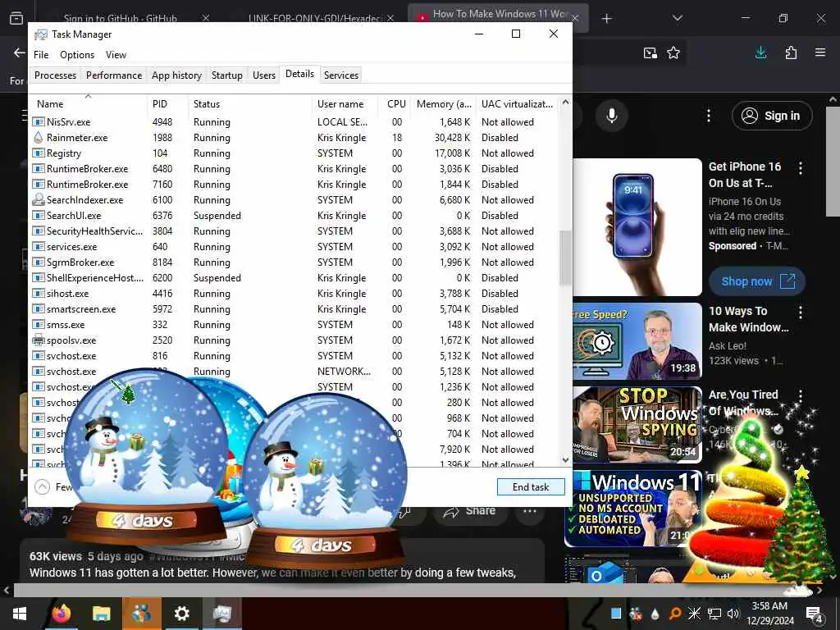Sort by the UAC virtualization column header
The height and width of the screenshot is (630, 840).
[x=517, y=104]
